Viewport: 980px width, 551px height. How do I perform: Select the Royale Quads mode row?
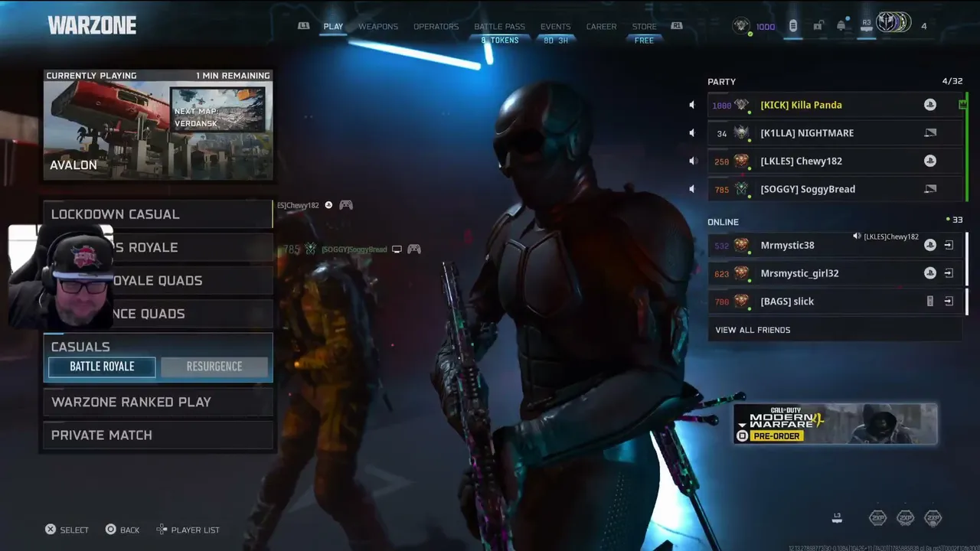coord(158,281)
